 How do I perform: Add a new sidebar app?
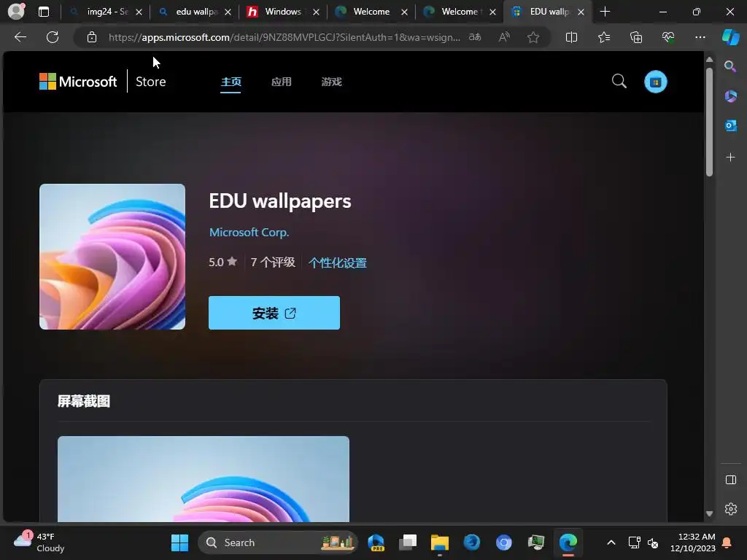point(730,157)
